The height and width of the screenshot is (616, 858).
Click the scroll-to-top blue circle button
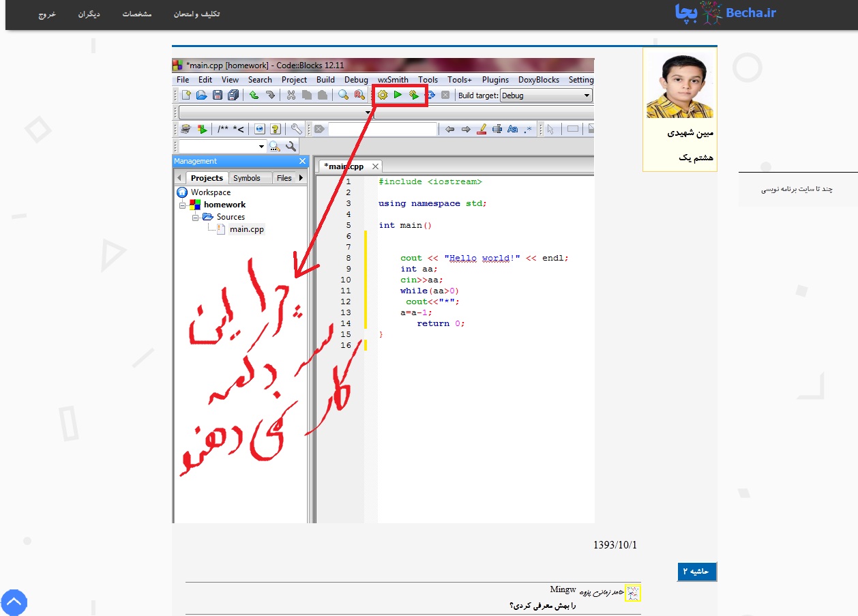pyautogui.click(x=14, y=602)
